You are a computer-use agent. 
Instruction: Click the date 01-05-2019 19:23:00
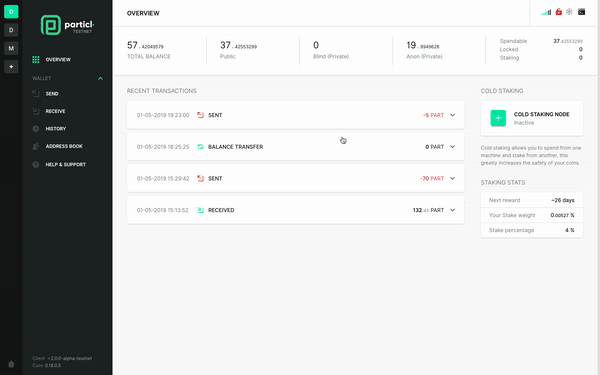pyautogui.click(x=163, y=115)
